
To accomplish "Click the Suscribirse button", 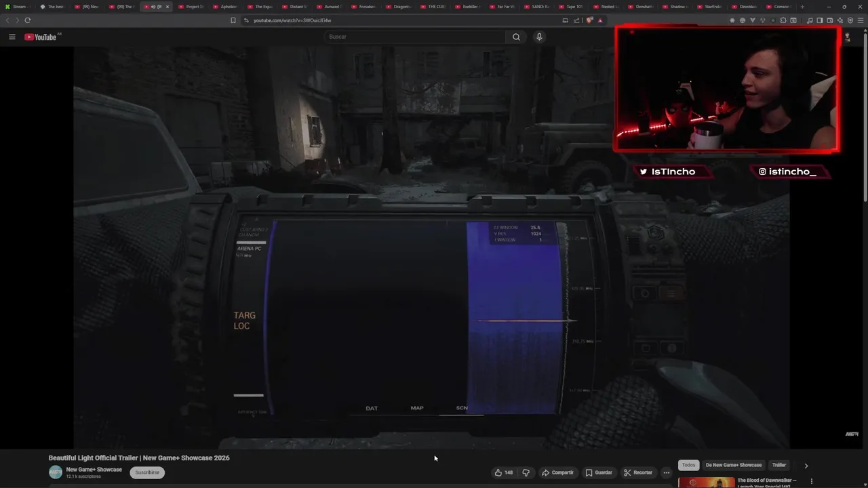I will pos(147,472).
